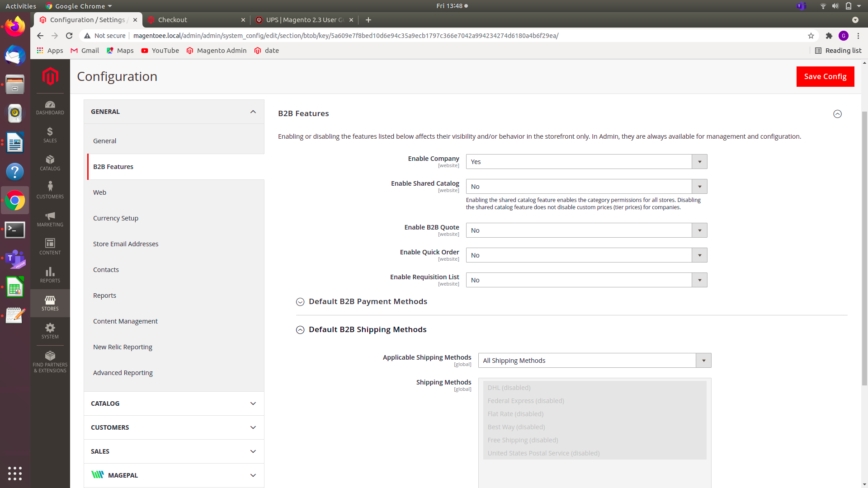Open Find Partners & Extensions
This screenshot has height=488, width=868.
click(x=50, y=361)
